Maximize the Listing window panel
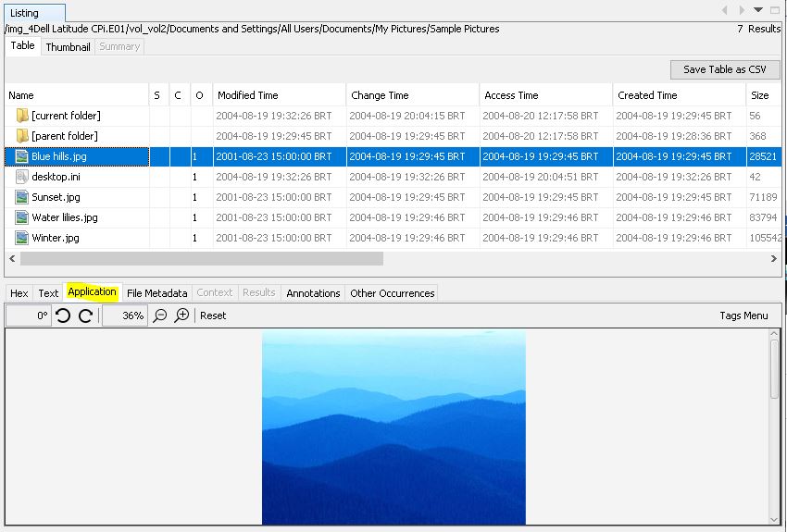The image size is (787, 532). (775, 10)
